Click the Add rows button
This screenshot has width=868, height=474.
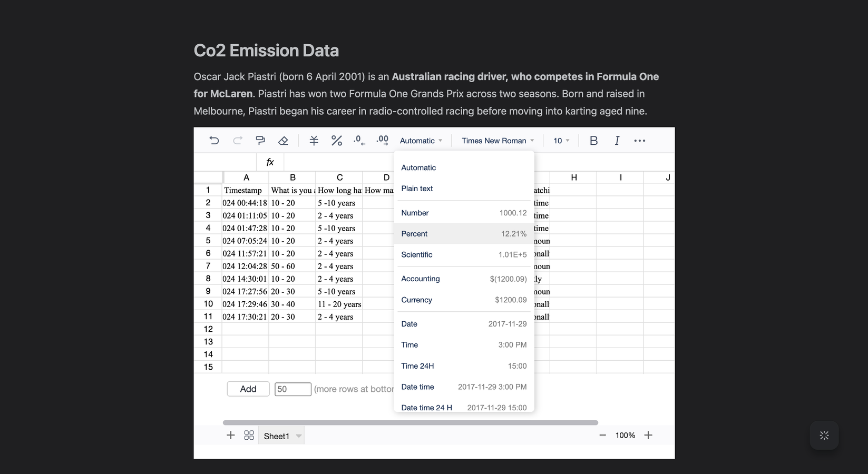tap(248, 389)
